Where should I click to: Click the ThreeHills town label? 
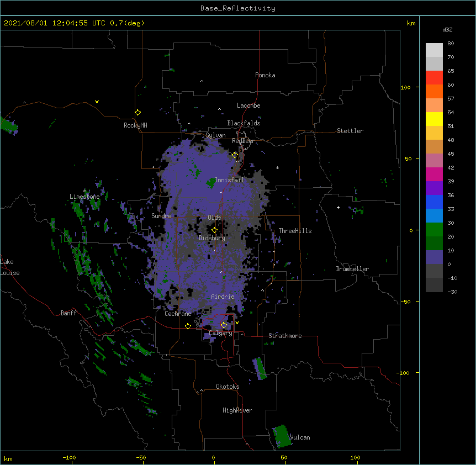[x=295, y=231]
